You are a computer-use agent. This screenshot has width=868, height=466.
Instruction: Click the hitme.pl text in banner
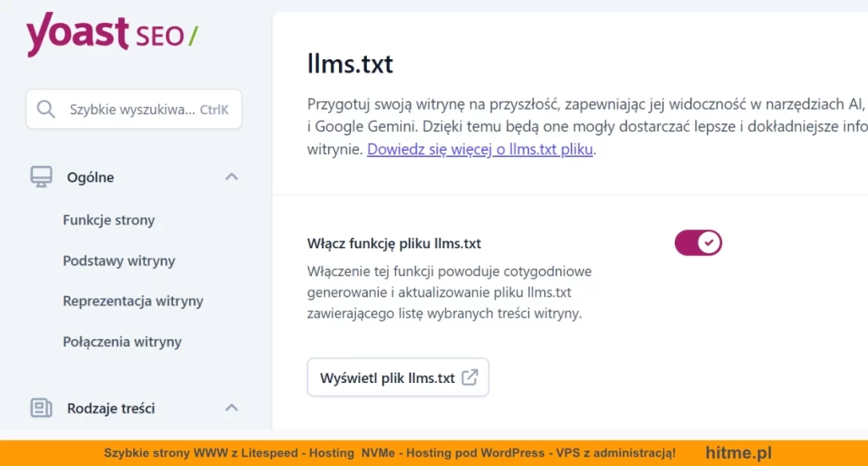(738, 452)
